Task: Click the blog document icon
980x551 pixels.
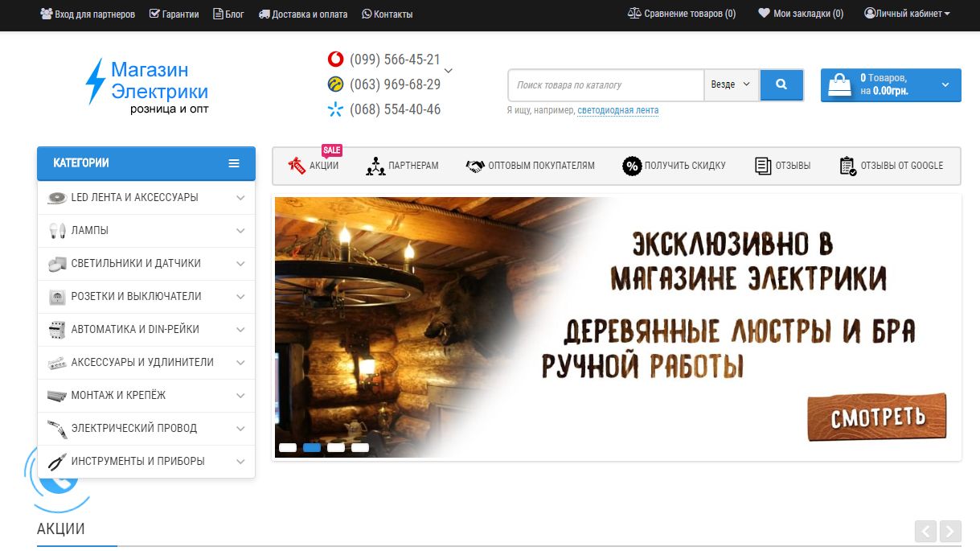Action: tap(218, 14)
